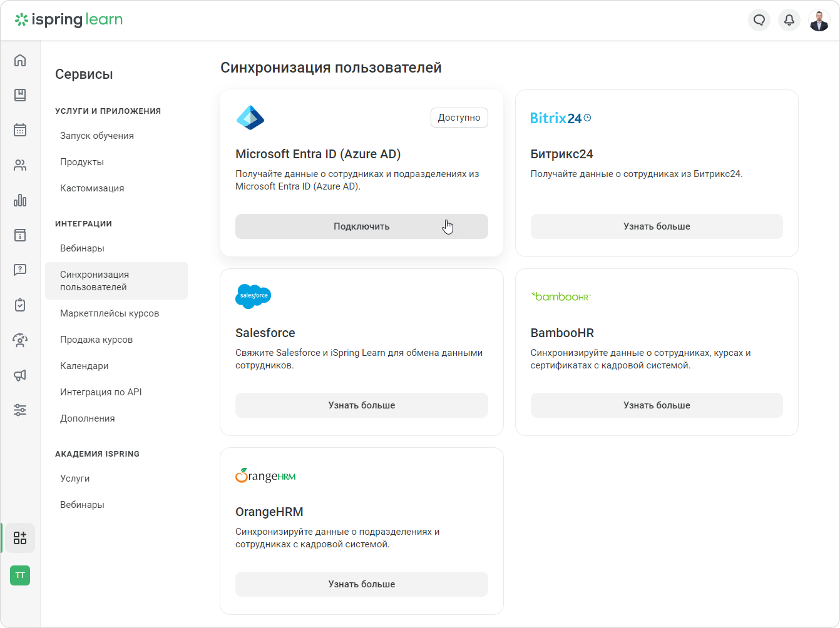Viewport: 840px width, 628px height.
Task: Click the green TT account badge
Action: click(20, 575)
